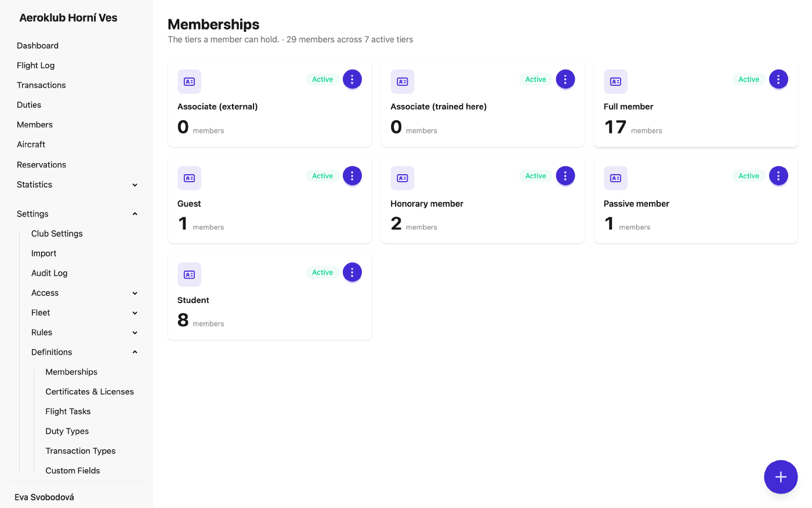Open Transaction Types definitions

pyautogui.click(x=81, y=451)
